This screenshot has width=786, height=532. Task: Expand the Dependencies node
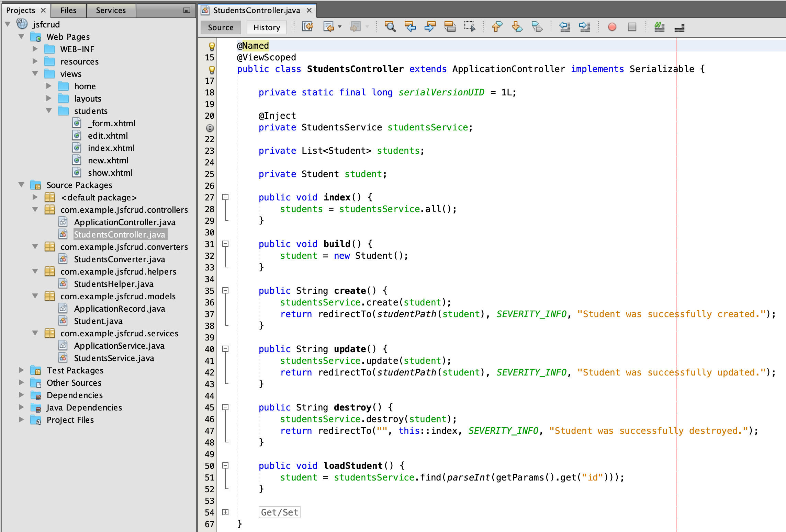click(21, 395)
